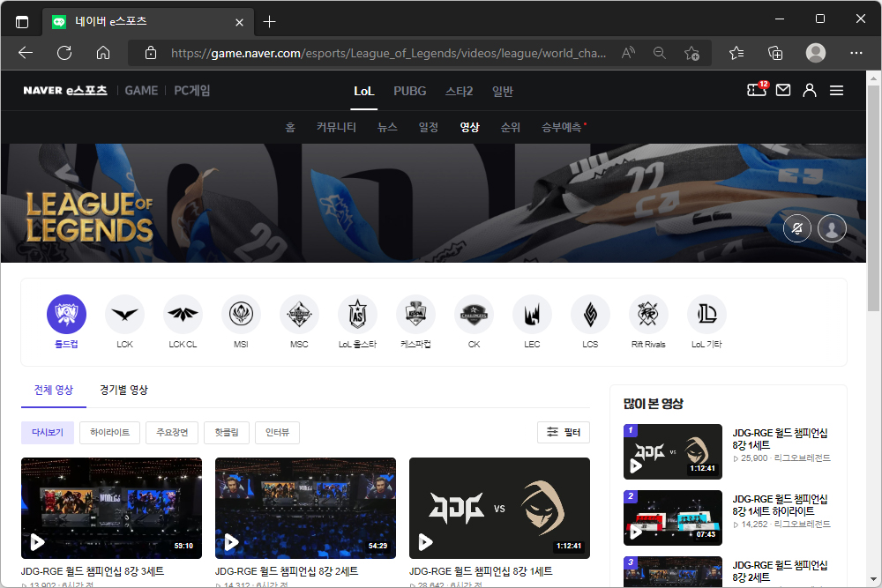Open the ticket notifications icon with 12 badge
The width and height of the screenshot is (882, 588).
click(757, 89)
